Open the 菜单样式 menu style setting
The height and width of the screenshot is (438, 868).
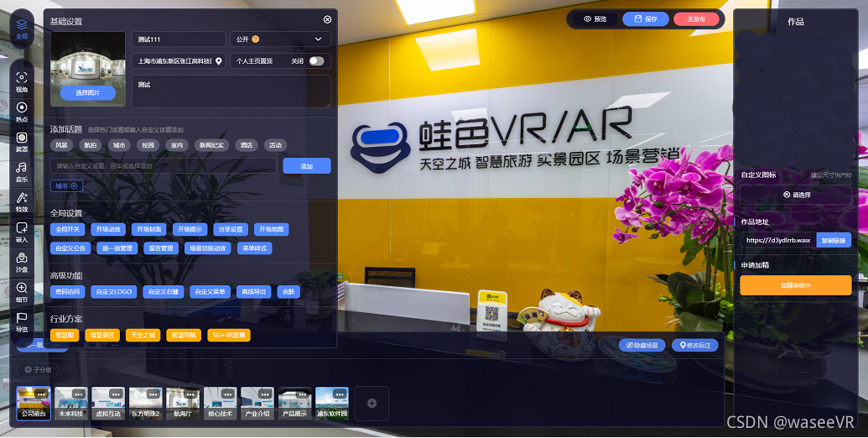255,248
